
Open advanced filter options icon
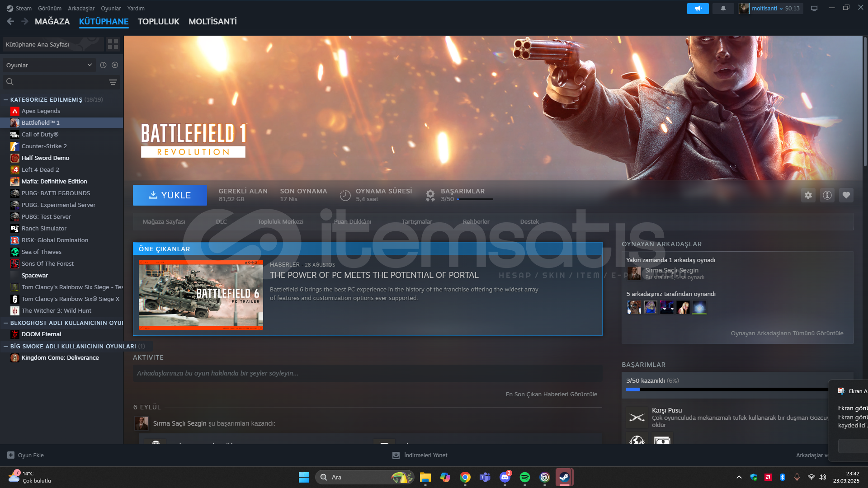click(x=113, y=82)
